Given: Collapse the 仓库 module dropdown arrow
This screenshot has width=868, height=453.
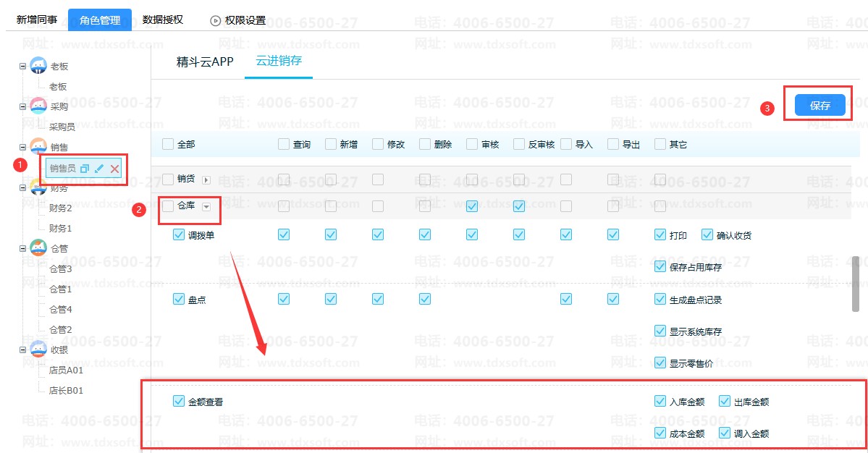Looking at the screenshot, I should click(x=206, y=207).
